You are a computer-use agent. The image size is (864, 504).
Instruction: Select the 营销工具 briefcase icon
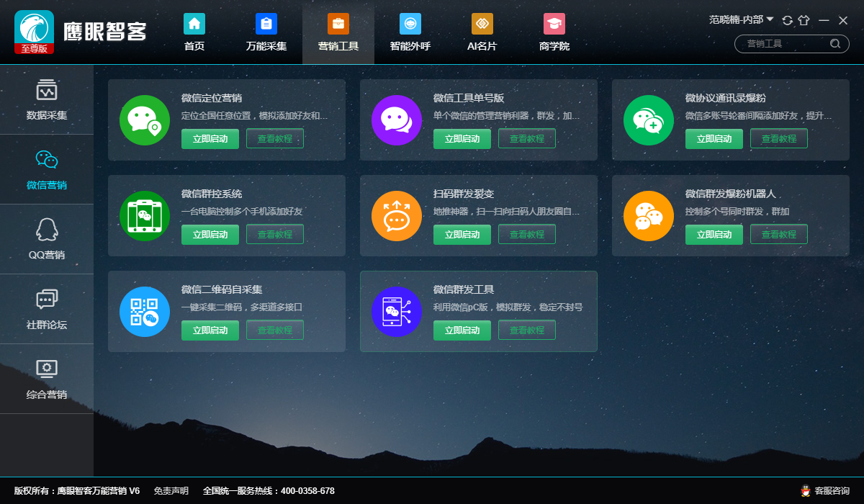pyautogui.click(x=338, y=24)
